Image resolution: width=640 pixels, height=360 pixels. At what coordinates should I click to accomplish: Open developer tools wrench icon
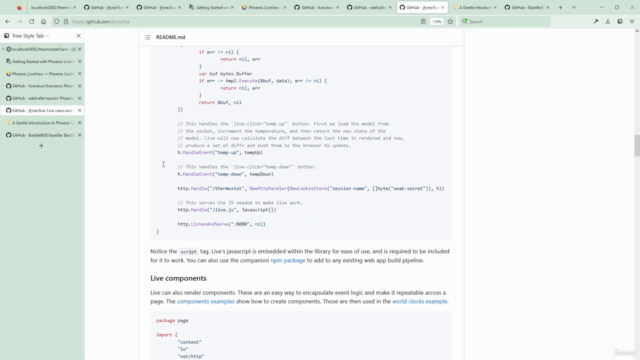pyautogui.click(x=596, y=22)
